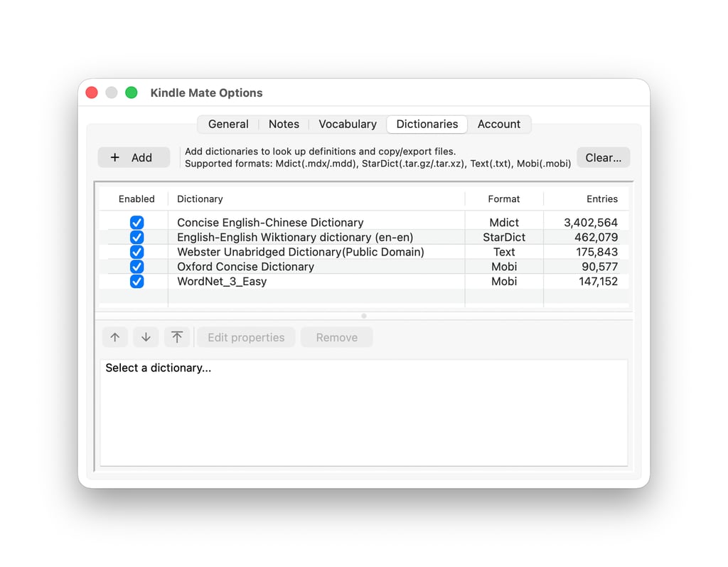Viewport: 728px width, 567px height.
Task: Click the 90,577 entries value
Action: coord(600,267)
